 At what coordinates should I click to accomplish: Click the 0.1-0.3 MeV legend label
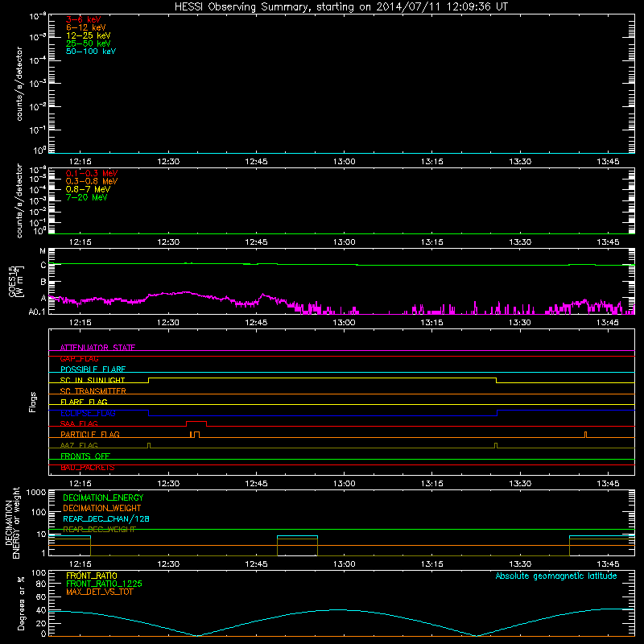coord(92,173)
